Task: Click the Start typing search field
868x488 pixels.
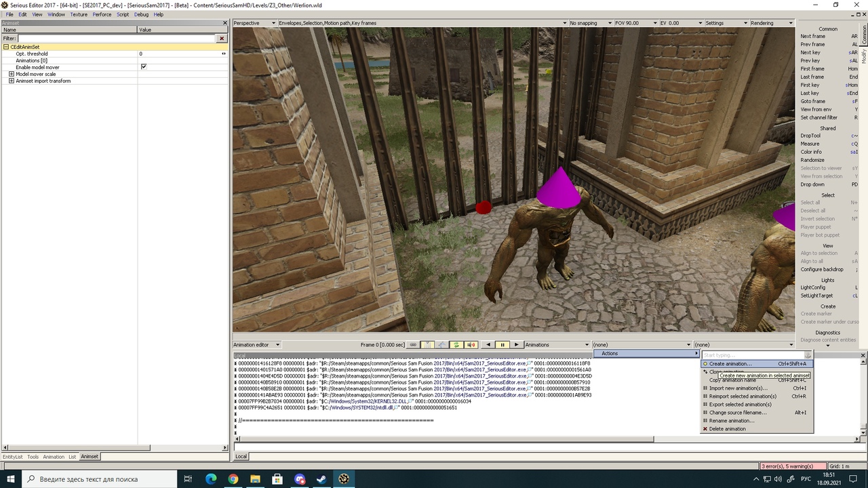Action: coord(753,355)
